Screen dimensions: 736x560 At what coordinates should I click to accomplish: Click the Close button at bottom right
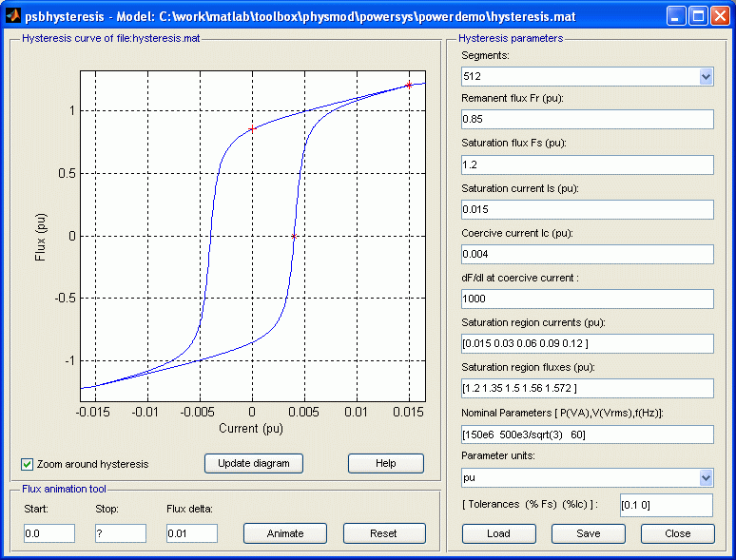point(678,533)
